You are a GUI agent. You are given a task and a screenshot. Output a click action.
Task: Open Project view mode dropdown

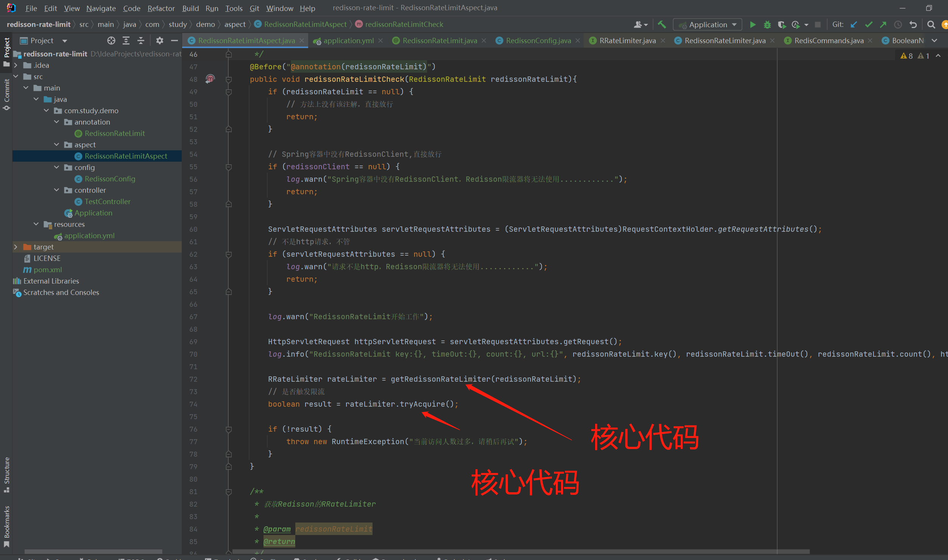click(65, 41)
